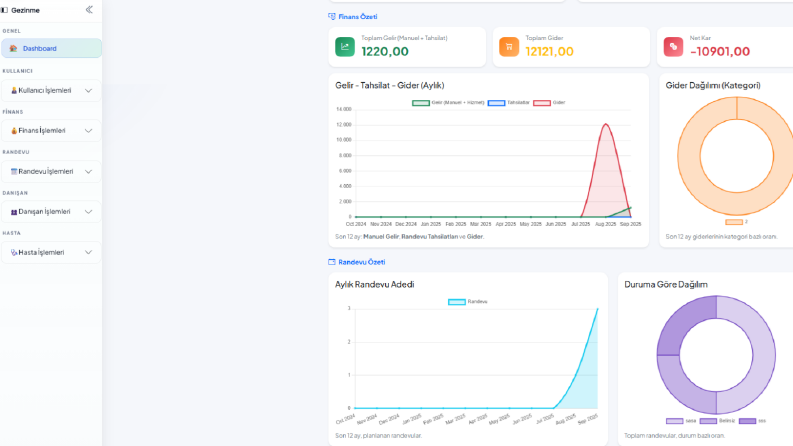This screenshot has height=446, width=793.
Task: Expand Finans İşlemleri menu
Action: tap(51, 130)
